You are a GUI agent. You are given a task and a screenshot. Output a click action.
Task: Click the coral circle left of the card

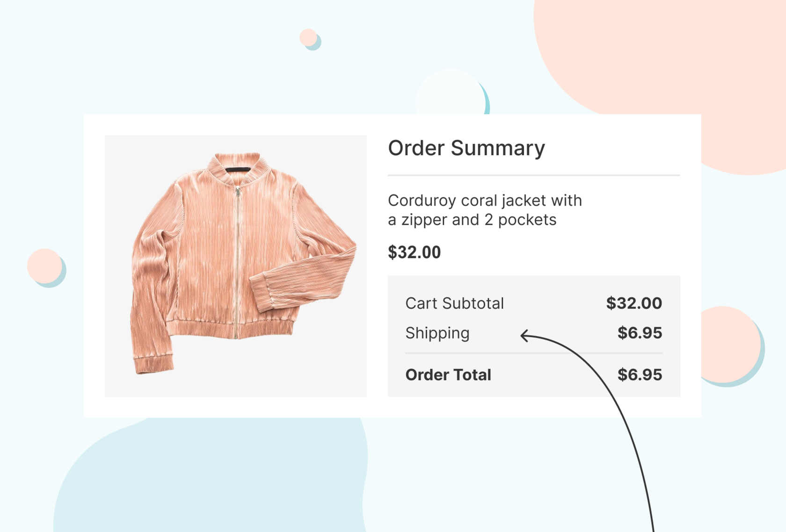44,266
